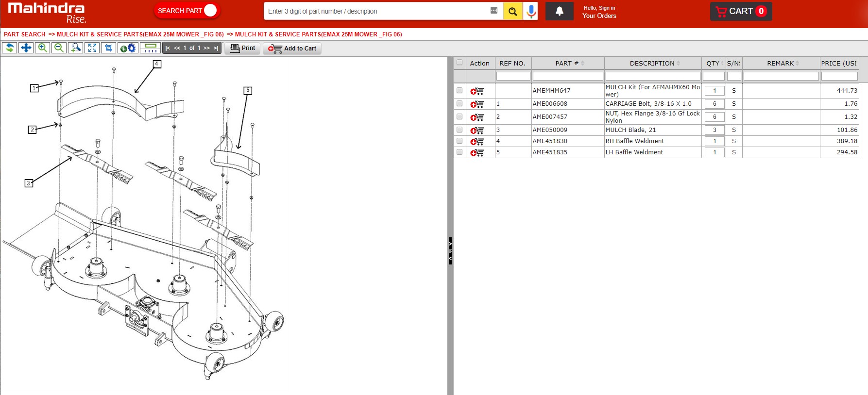
Task: Click callout number 3 in diagram
Action: pyautogui.click(x=29, y=183)
